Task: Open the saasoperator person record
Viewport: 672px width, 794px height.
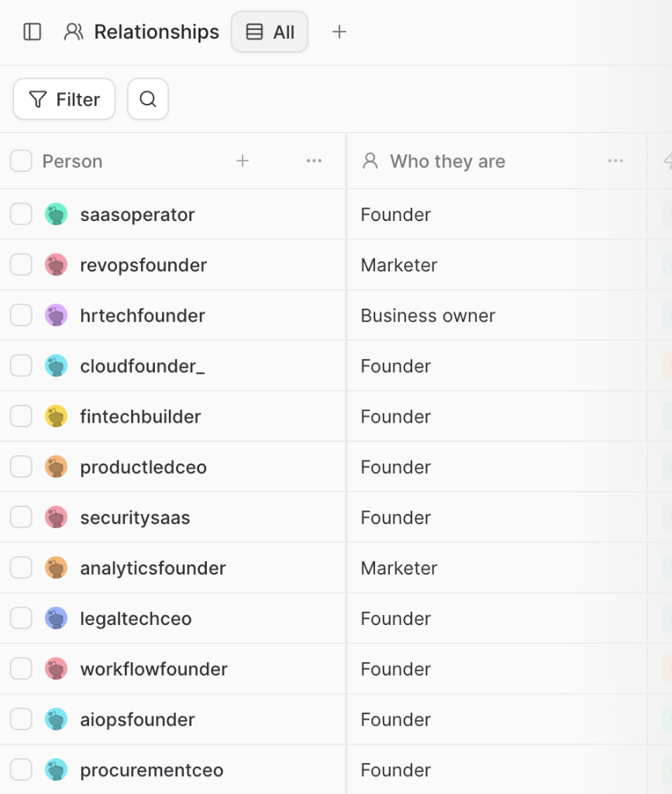Action: [137, 215]
